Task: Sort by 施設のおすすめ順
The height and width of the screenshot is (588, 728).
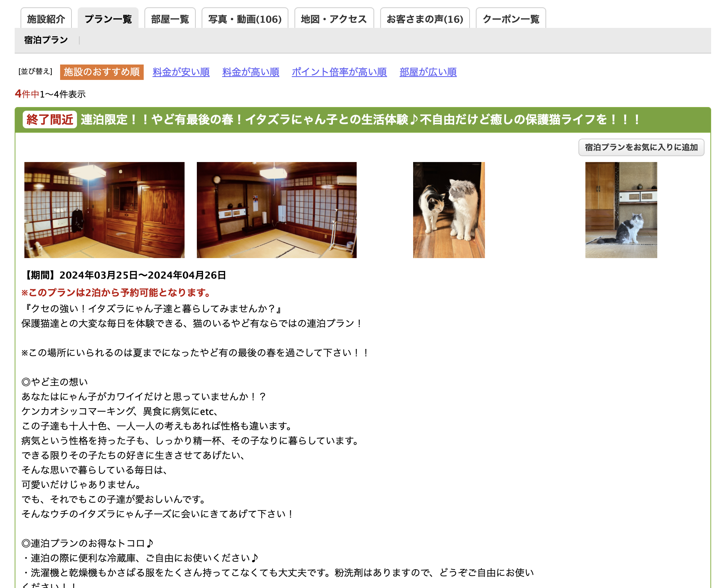Action: click(102, 72)
